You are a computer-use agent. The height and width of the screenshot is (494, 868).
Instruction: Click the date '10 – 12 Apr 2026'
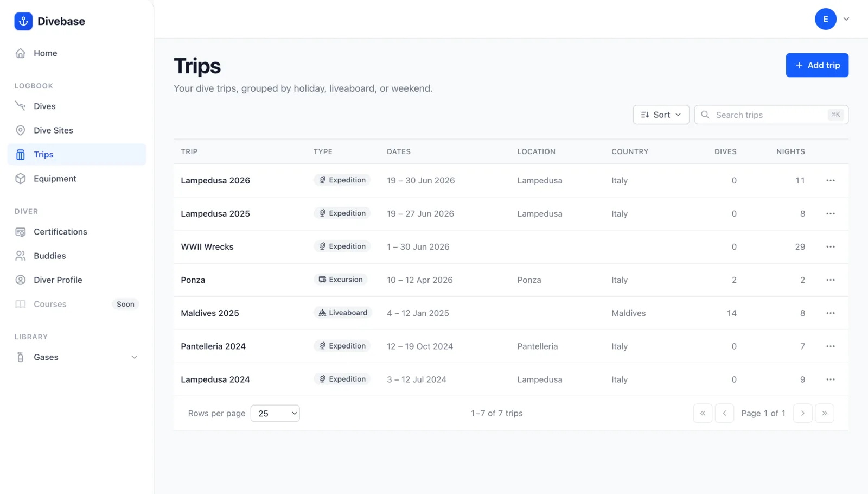point(420,280)
